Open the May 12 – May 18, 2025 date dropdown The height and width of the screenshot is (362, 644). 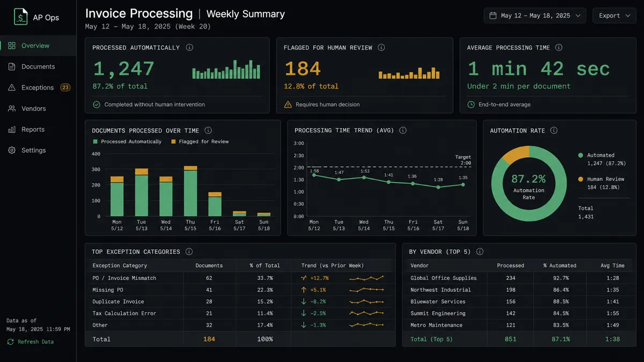click(x=535, y=16)
